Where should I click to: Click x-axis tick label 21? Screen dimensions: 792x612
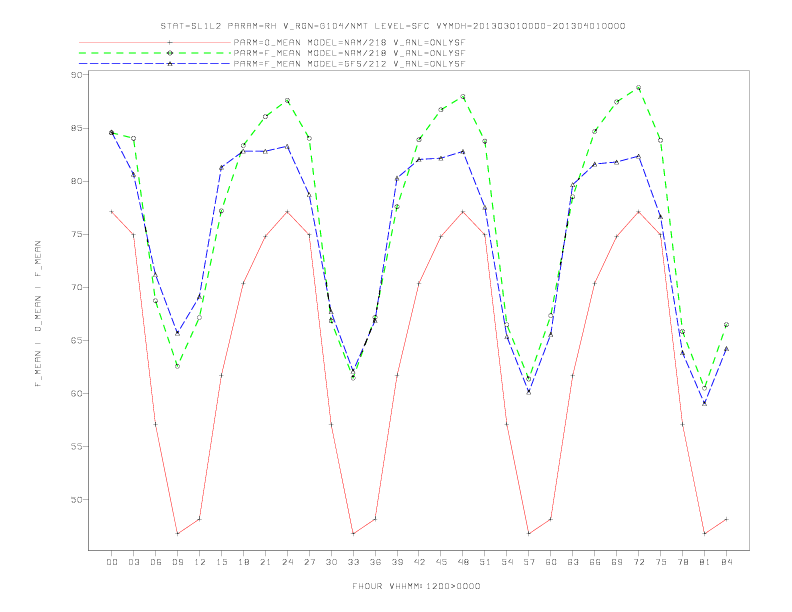[265, 562]
